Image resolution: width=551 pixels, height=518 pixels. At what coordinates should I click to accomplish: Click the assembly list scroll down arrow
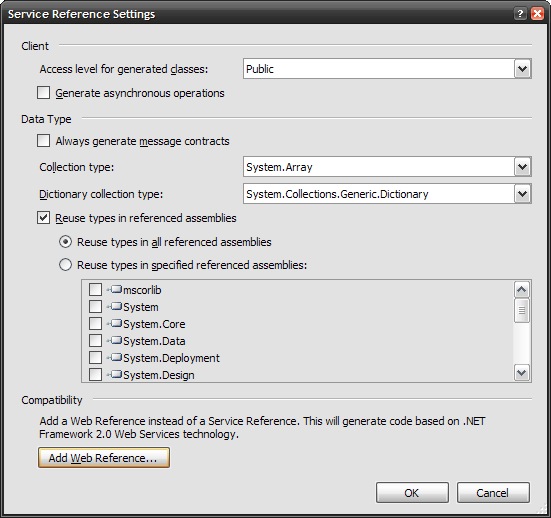[522, 373]
